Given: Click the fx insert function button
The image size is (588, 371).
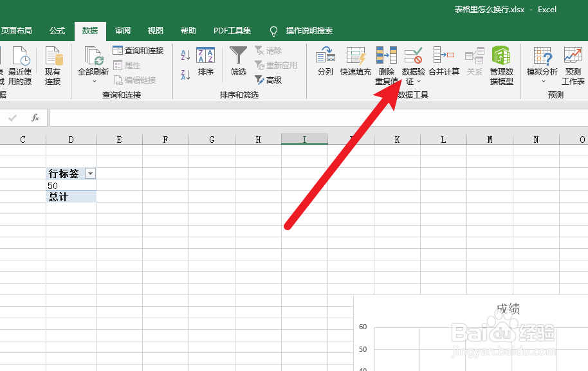Looking at the screenshot, I should point(35,118).
